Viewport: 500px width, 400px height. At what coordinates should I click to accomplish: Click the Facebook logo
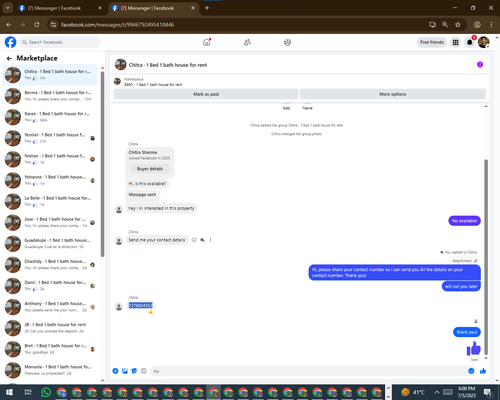coord(10,42)
